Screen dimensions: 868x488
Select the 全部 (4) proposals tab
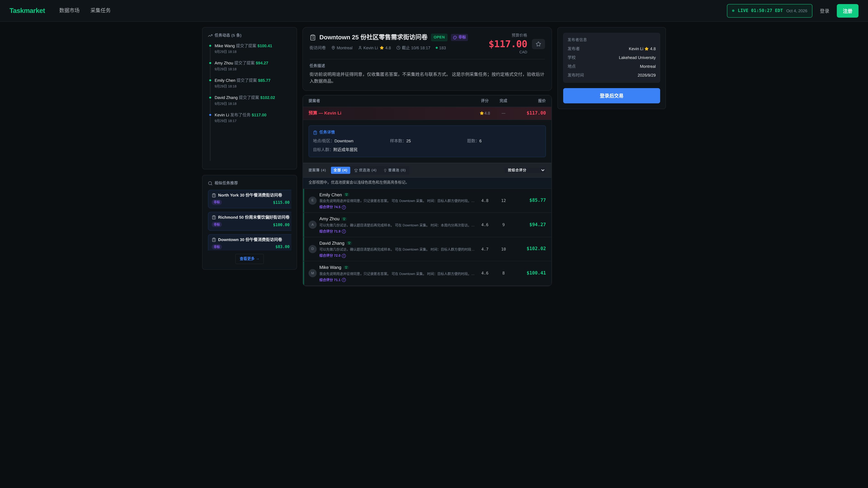(x=340, y=170)
